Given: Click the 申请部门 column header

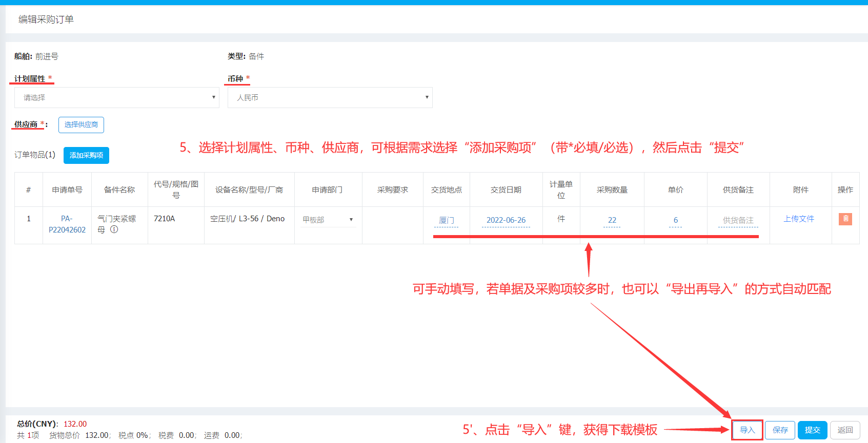Looking at the screenshot, I should tap(328, 189).
